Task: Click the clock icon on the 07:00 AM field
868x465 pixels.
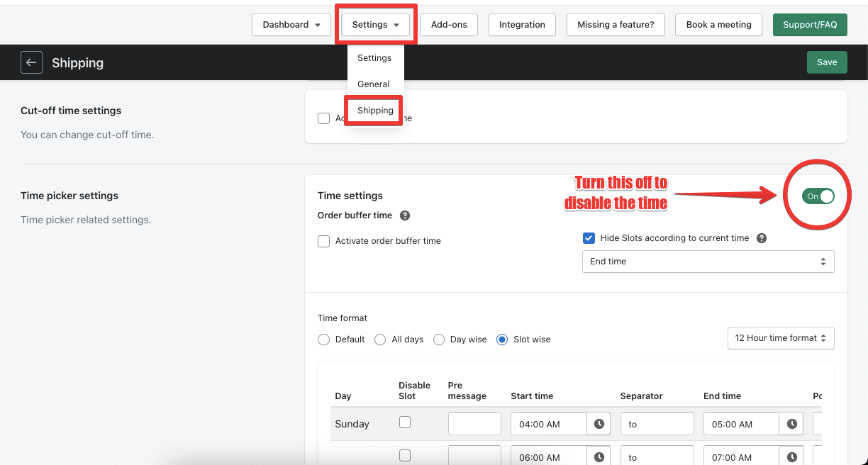Action: click(791, 456)
